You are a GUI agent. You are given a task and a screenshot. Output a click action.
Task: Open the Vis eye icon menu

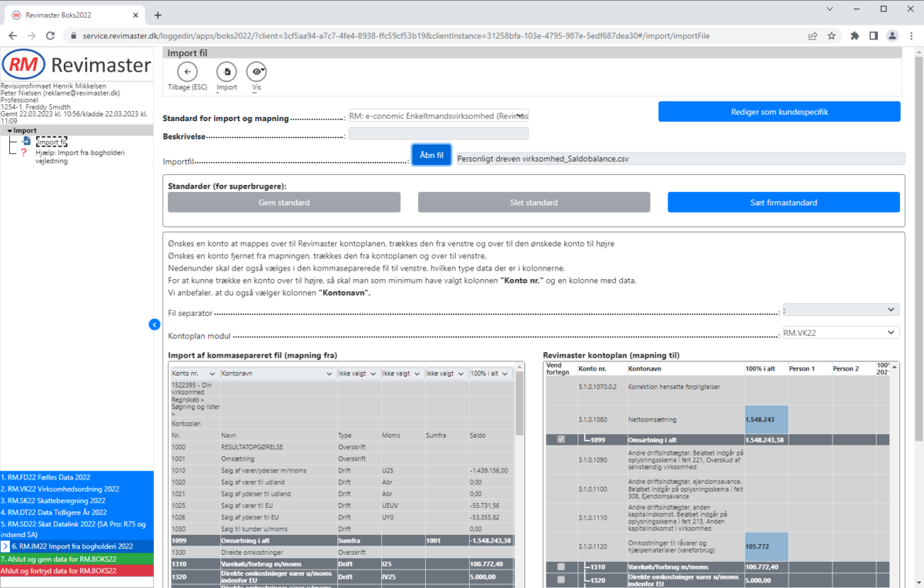coord(256,72)
